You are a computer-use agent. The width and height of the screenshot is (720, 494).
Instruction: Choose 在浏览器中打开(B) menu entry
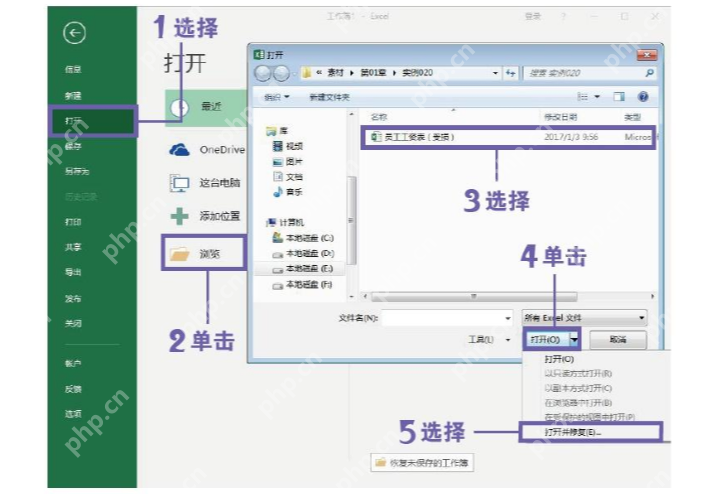578,403
